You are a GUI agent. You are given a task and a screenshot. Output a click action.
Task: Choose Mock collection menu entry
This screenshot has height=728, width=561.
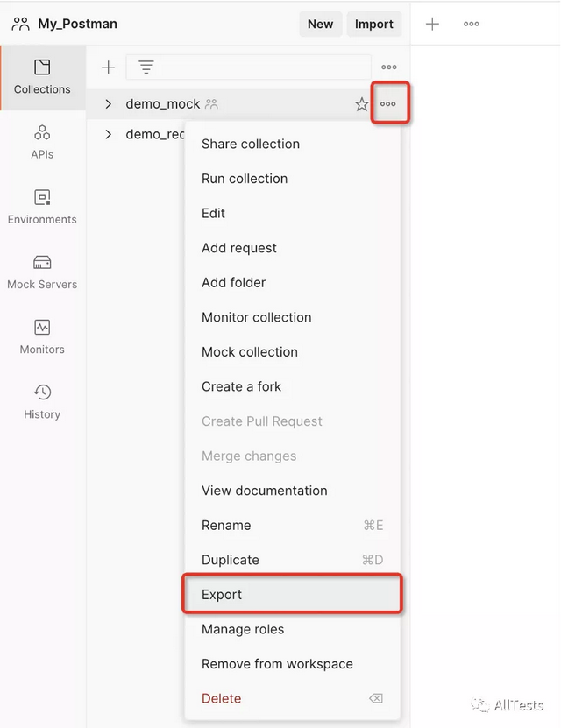tap(293, 352)
